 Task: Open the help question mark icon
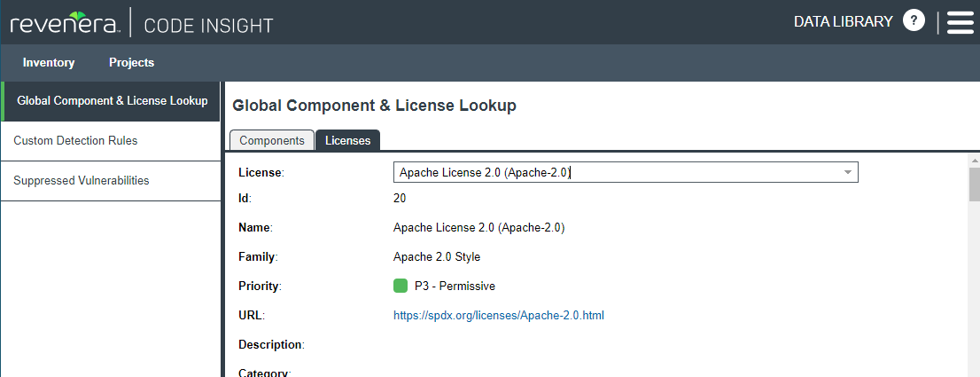[x=914, y=21]
